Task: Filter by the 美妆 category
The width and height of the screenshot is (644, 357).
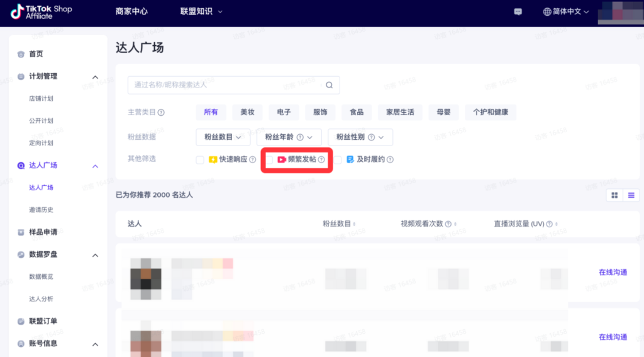Action: click(x=247, y=112)
